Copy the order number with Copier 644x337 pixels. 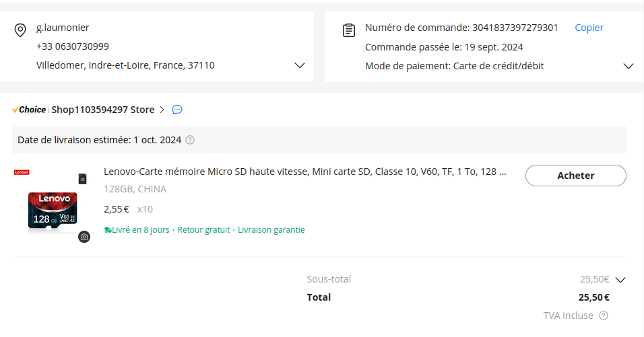589,28
